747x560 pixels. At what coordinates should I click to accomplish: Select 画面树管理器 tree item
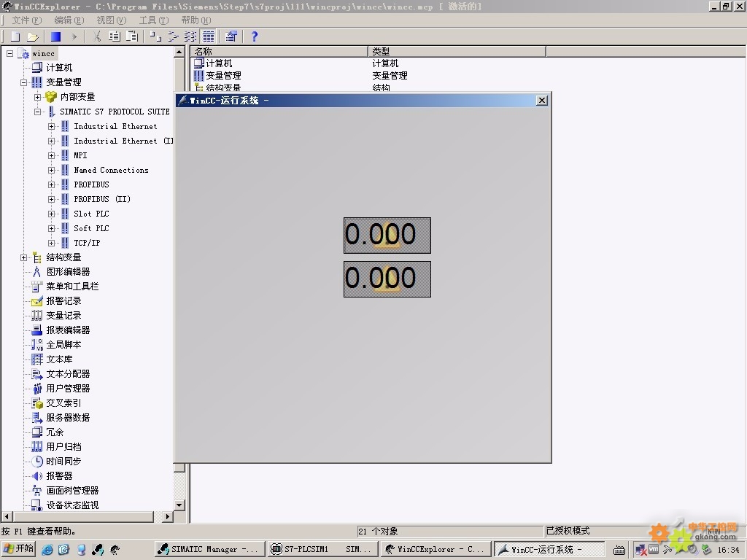(x=72, y=491)
